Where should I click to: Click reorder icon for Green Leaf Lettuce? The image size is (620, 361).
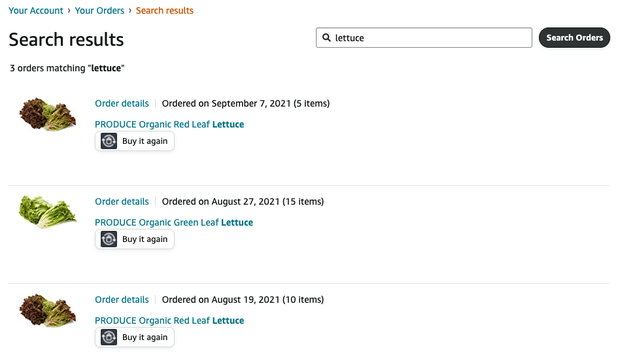109,239
